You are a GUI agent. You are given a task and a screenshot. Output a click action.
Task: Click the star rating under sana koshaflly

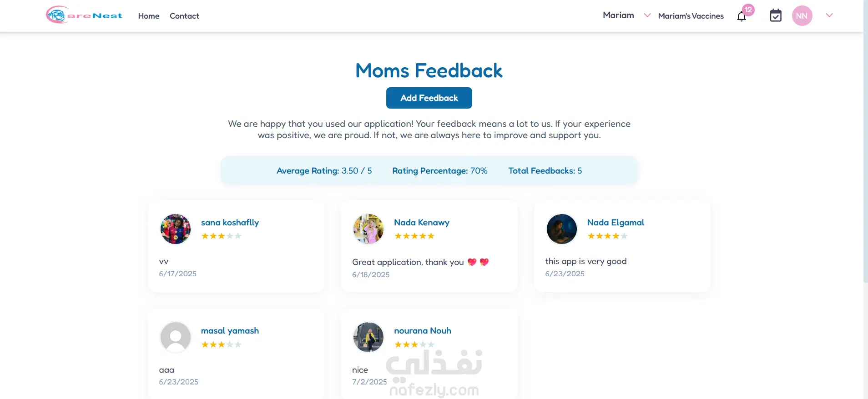(221, 236)
